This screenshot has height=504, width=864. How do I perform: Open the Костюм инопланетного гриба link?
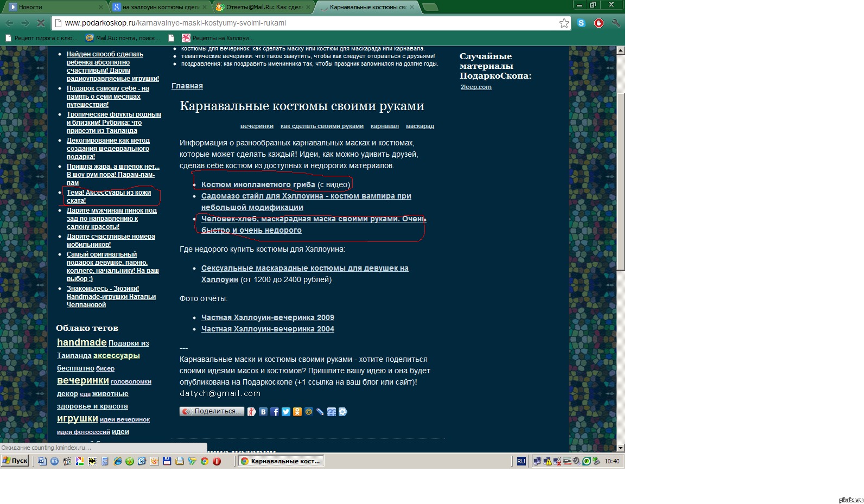[258, 184]
